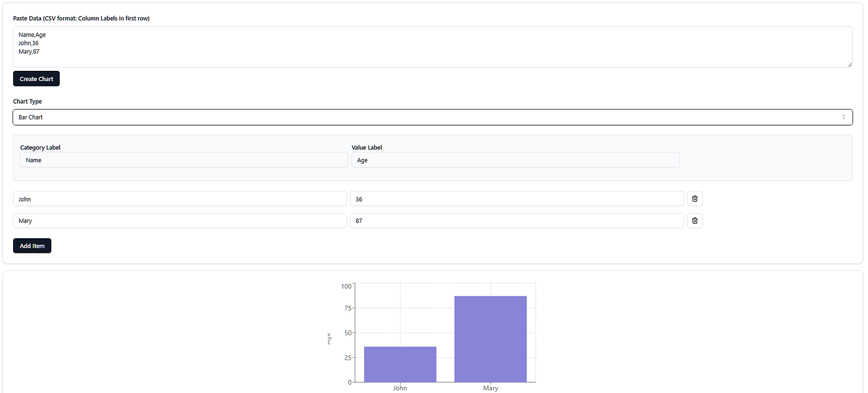Click the rotated 'Age' y-axis title

[328, 338]
